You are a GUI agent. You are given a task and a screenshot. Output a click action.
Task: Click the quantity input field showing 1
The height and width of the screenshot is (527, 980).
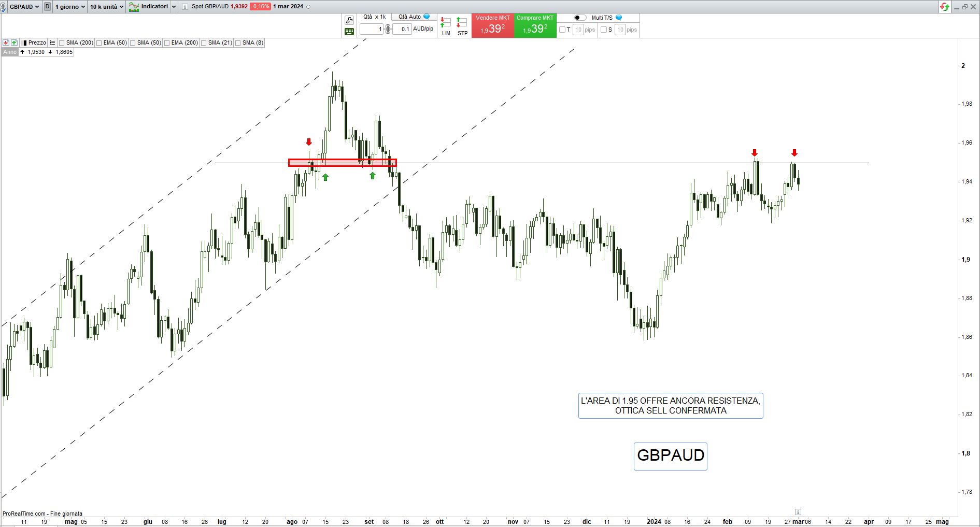[372, 30]
